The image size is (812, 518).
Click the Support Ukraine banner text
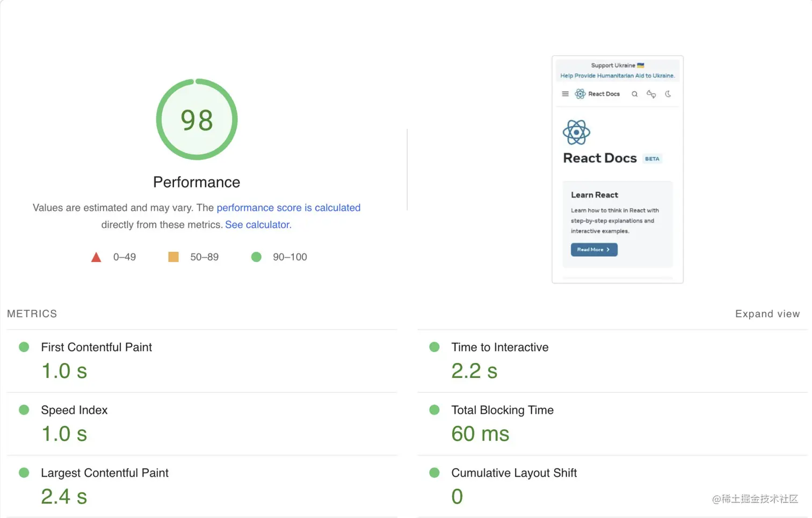coord(618,65)
